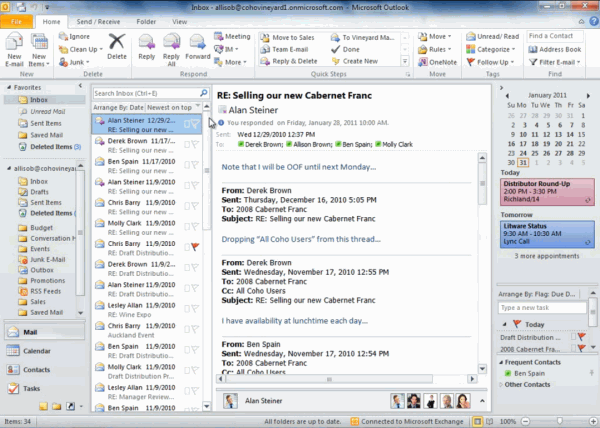The height and width of the screenshot is (428, 600).
Task: Change Arrange By: Date sorting
Action: click(x=118, y=107)
